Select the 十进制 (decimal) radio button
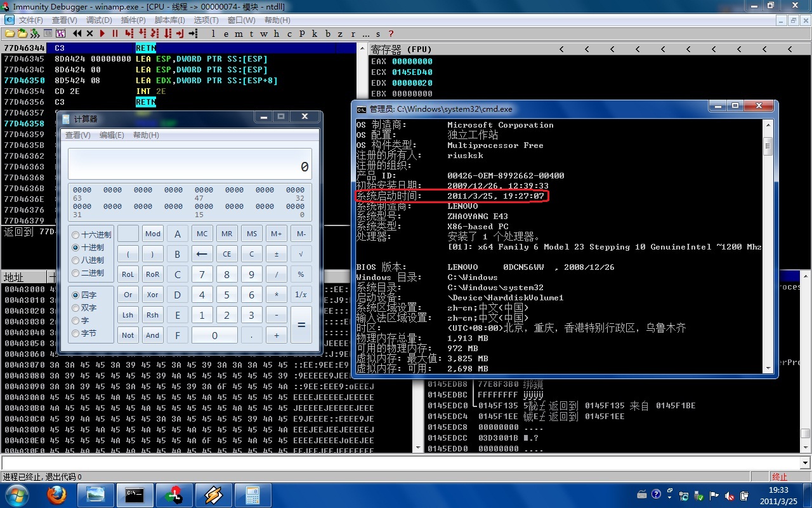Image resolution: width=812 pixels, height=508 pixels. pyautogui.click(x=88, y=247)
